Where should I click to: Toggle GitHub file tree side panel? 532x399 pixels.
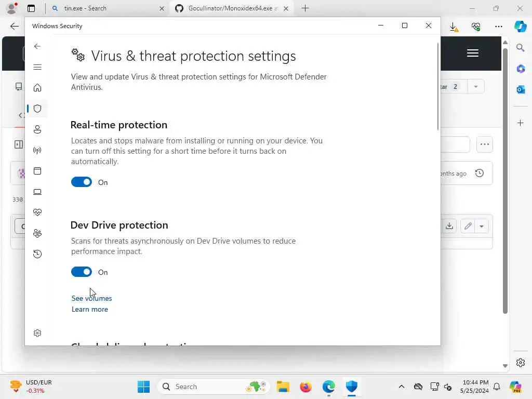coord(19,144)
